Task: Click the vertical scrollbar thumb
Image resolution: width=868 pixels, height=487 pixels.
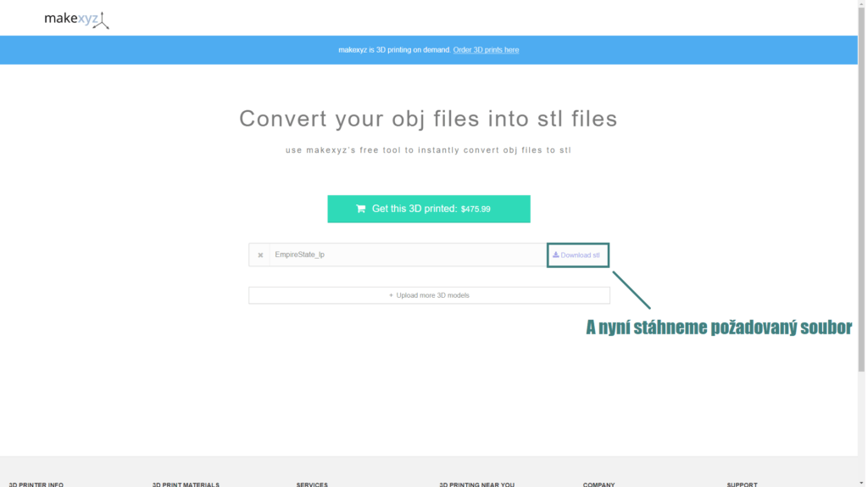Action: (x=862, y=187)
